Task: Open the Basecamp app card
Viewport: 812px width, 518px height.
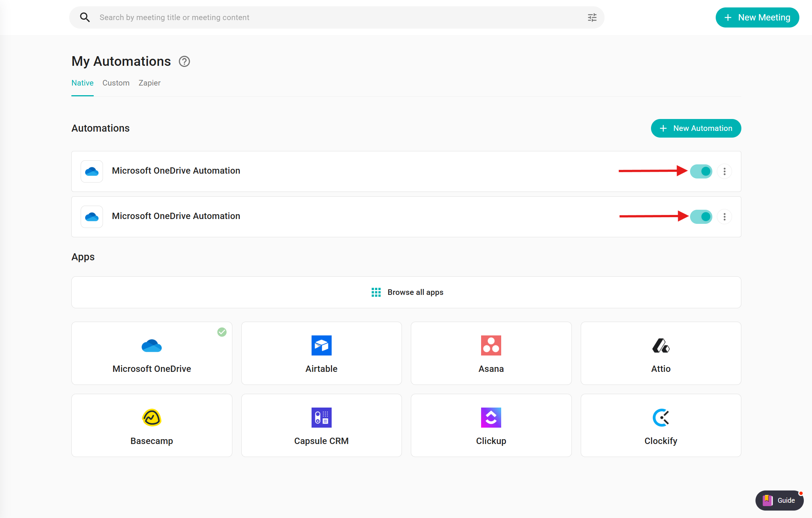Action: [152, 425]
